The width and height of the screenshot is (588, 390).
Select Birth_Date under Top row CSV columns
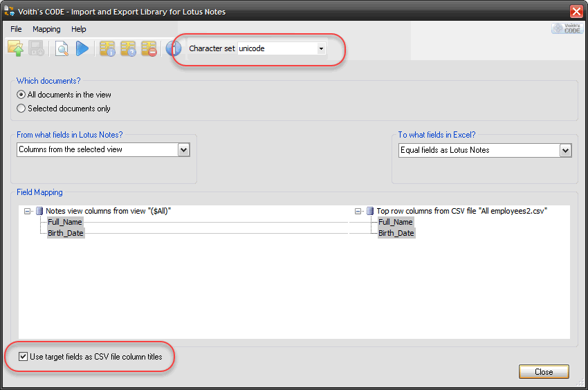396,233
